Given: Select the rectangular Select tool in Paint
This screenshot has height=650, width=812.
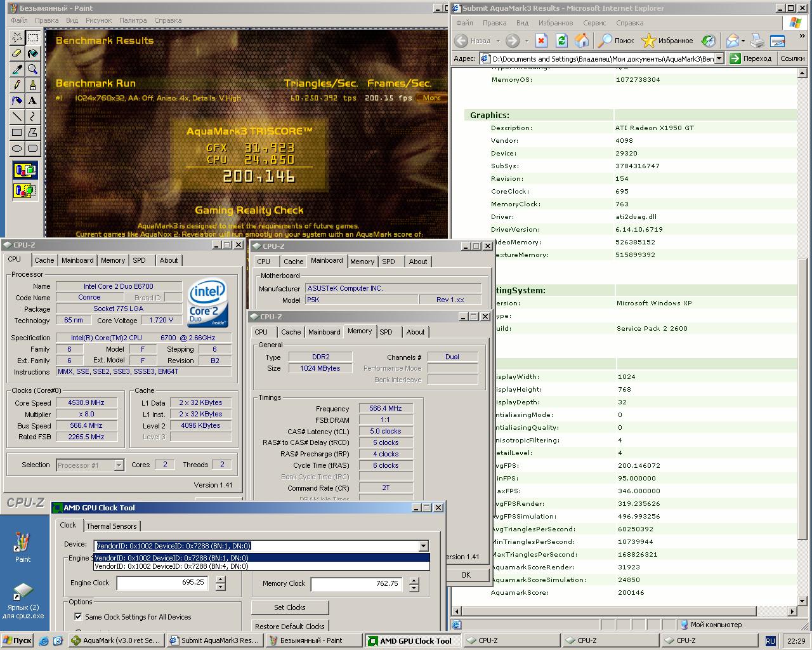Looking at the screenshot, I should 33,37.
